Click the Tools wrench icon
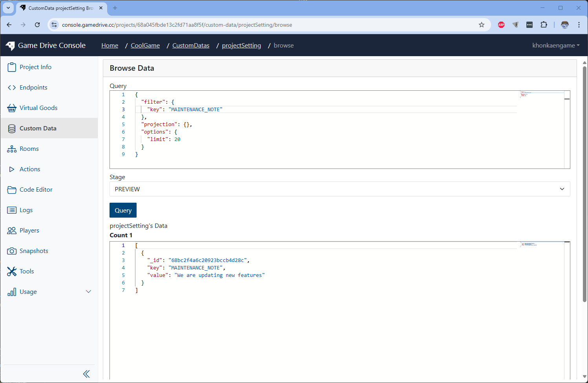588x383 pixels. pyautogui.click(x=12, y=271)
